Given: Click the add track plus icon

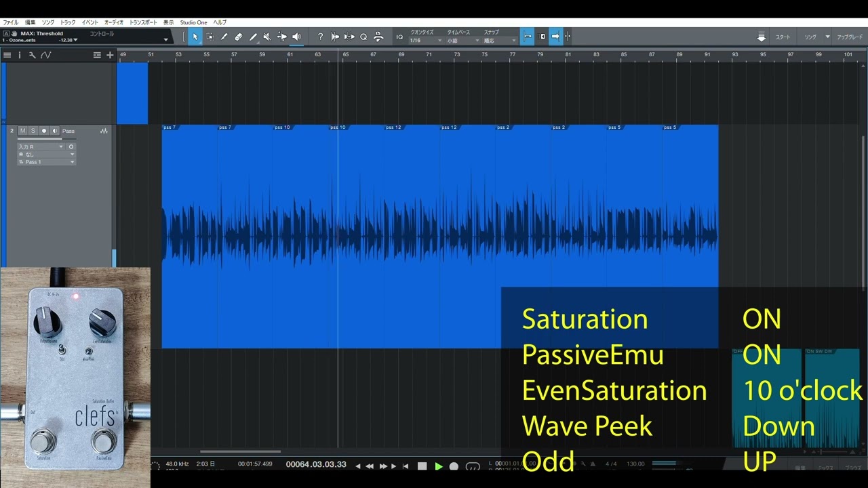Looking at the screenshot, I should [110, 55].
